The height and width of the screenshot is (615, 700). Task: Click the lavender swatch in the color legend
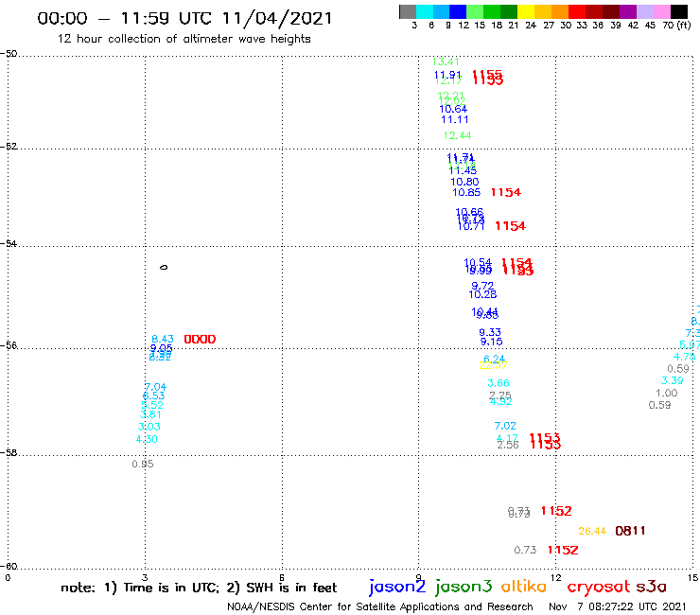(645, 11)
